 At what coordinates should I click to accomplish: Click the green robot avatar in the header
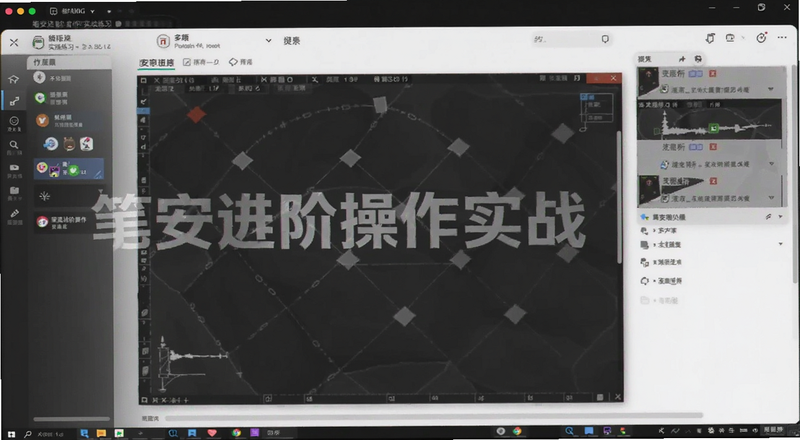[x=38, y=42]
